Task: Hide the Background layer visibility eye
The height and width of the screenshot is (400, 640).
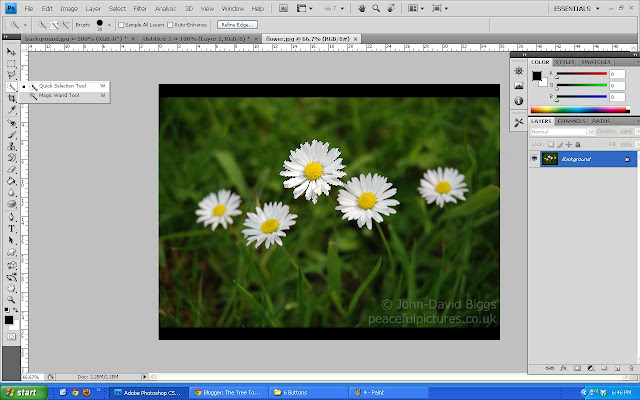Action: pyautogui.click(x=534, y=159)
